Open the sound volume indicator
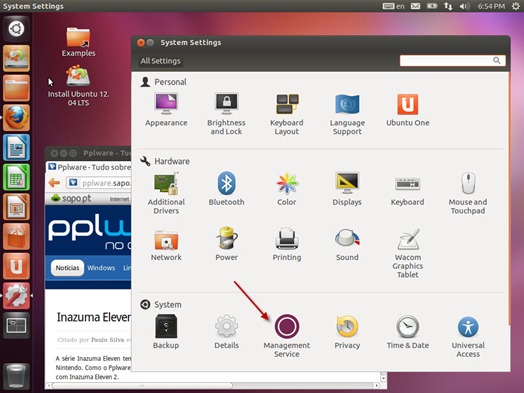This screenshot has height=393, width=524. tap(465, 6)
